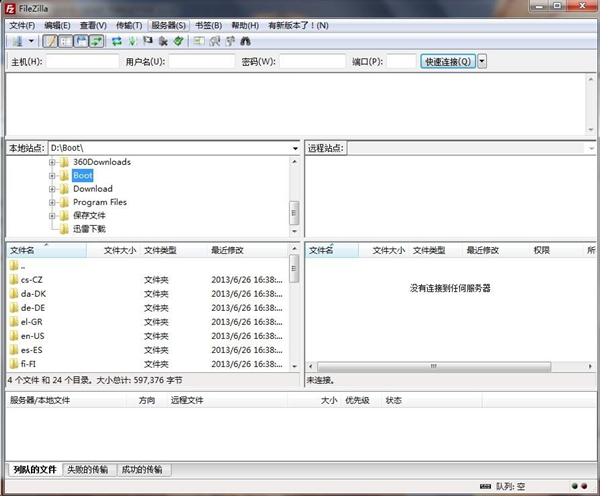Select the en-US folder row
This screenshot has height=496, width=600.
(147, 336)
